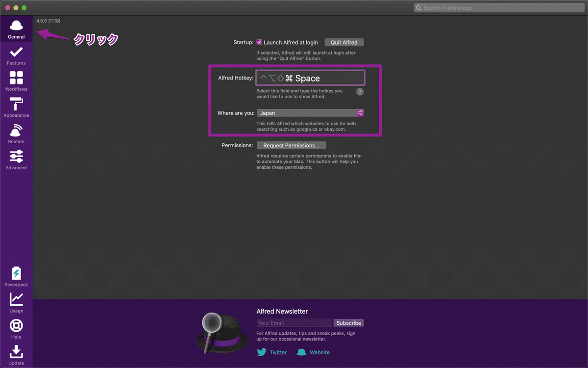Click the version 4.0.5 [1118] text
Screen dimensions: 588x368
[49, 21]
